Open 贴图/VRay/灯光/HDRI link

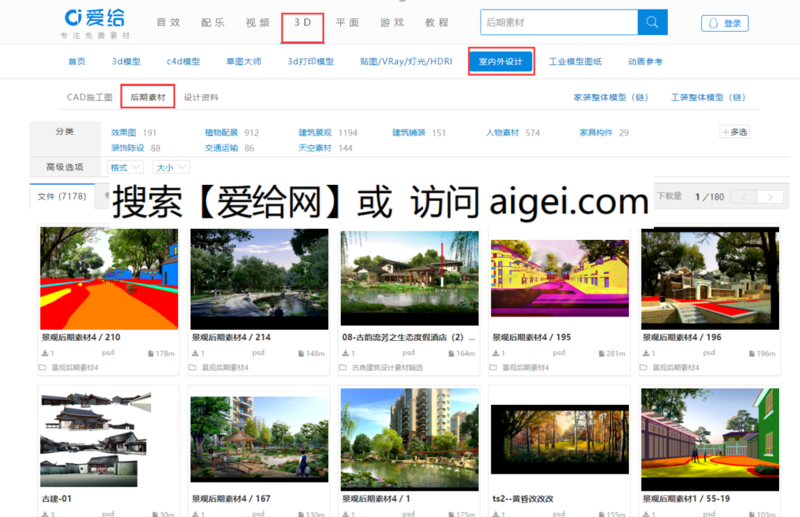coord(406,61)
